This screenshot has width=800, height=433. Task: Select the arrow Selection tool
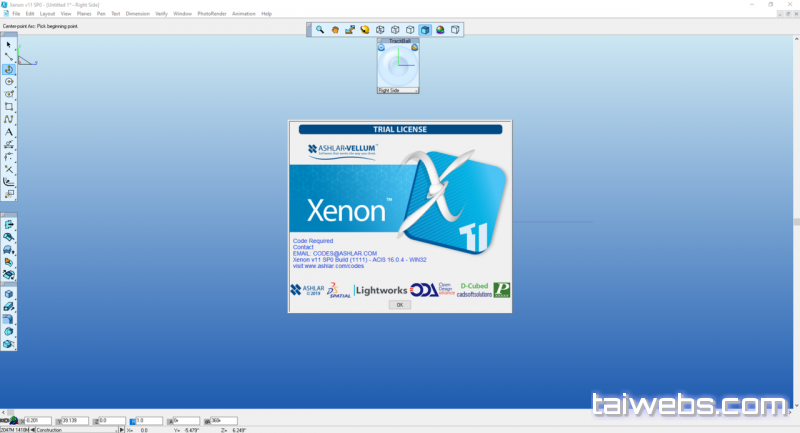pyautogui.click(x=9, y=45)
